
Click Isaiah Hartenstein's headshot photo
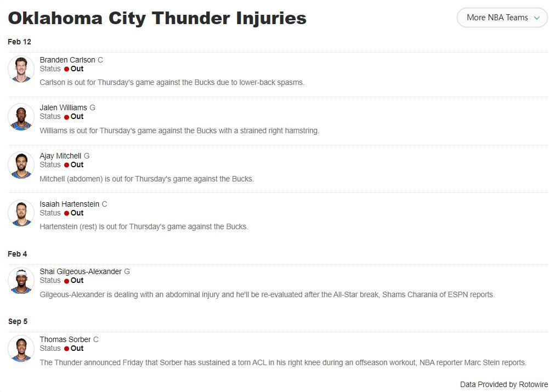pos(21,213)
